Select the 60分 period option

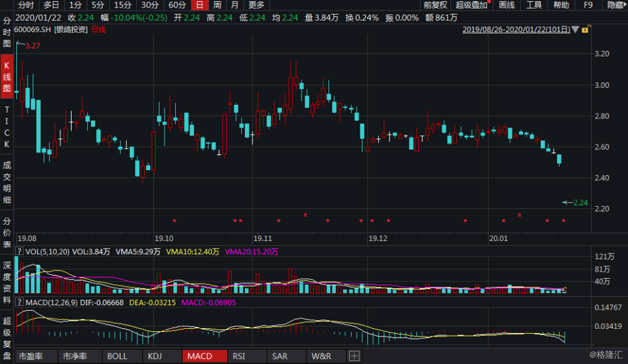tap(178, 5)
